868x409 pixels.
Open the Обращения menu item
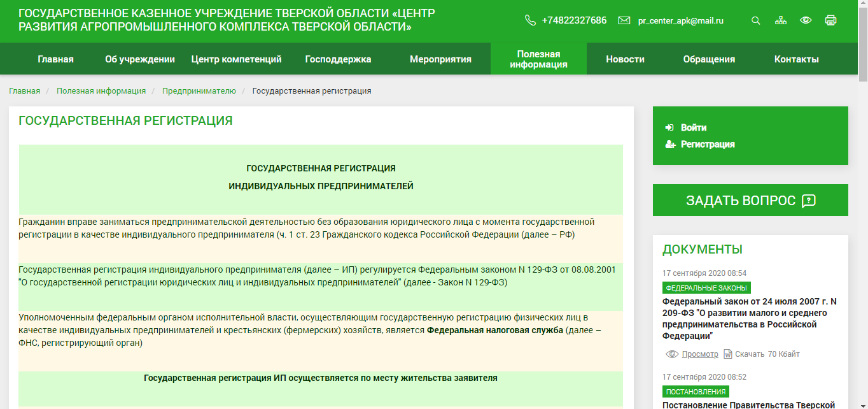[x=709, y=59]
